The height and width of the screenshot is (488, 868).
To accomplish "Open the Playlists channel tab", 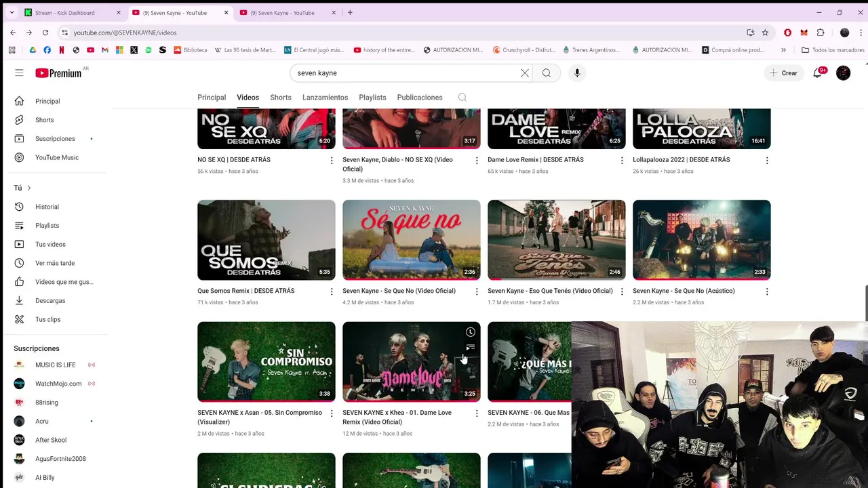I will pos(372,98).
